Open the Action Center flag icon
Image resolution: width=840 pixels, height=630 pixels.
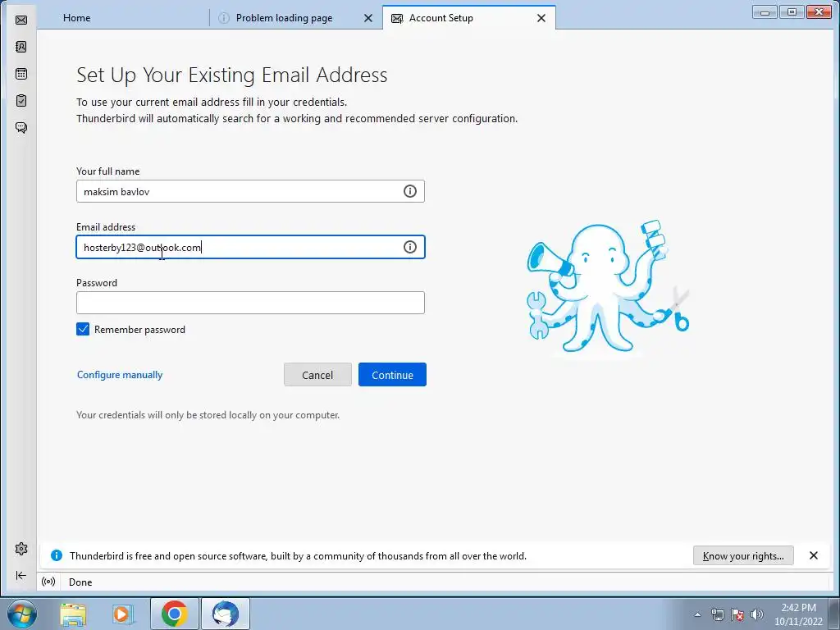[x=737, y=614]
